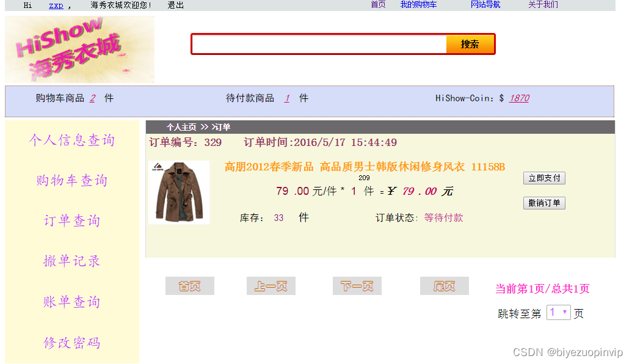Click the pending payment count 1
The width and height of the screenshot is (632, 364).
pos(287,98)
